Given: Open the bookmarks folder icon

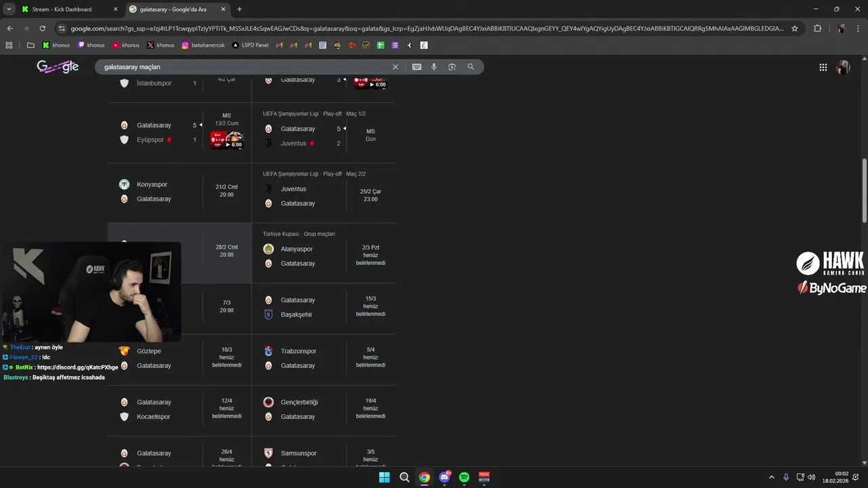Looking at the screenshot, I should pos(31,45).
